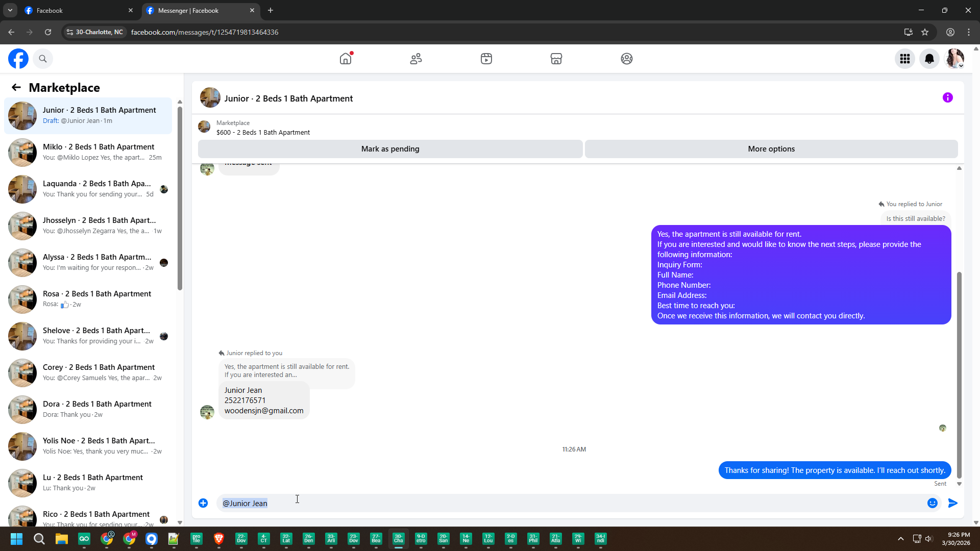This screenshot has width=980, height=551.
Task: Open the Friends icon in top navigation
Action: click(416, 59)
